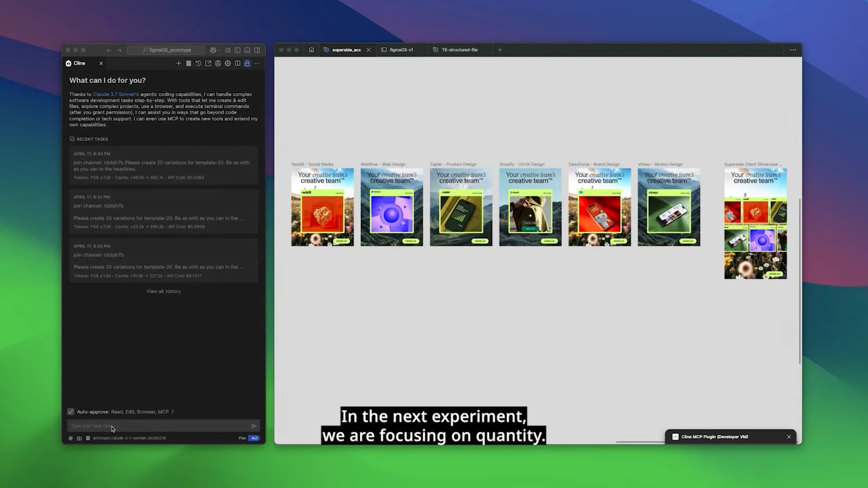Image resolution: width=868 pixels, height=488 pixels.
Task: Open customize layout icon in title bar
Action: coord(228,50)
